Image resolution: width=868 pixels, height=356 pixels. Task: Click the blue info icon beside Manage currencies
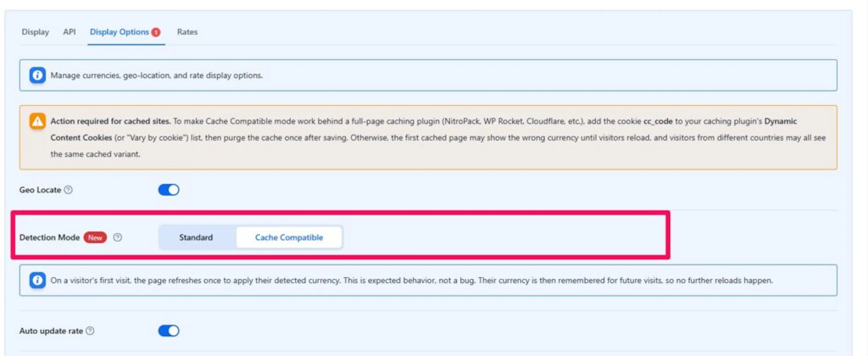pos(37,75)
